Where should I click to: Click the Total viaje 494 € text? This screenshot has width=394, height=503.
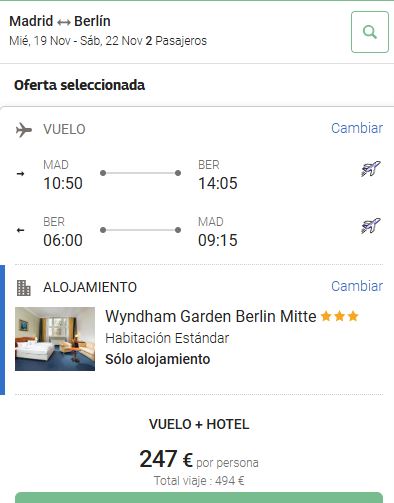tap(199, 481)
